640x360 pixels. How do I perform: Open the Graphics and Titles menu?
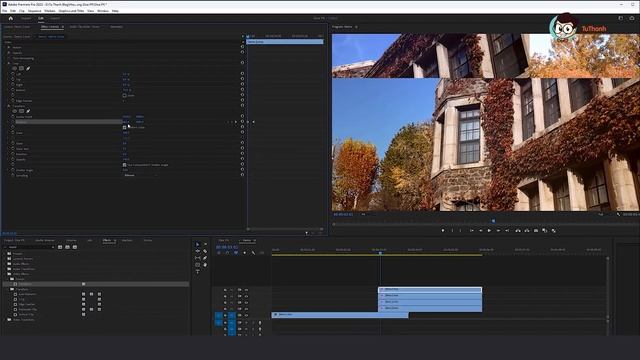coord(71,11)
